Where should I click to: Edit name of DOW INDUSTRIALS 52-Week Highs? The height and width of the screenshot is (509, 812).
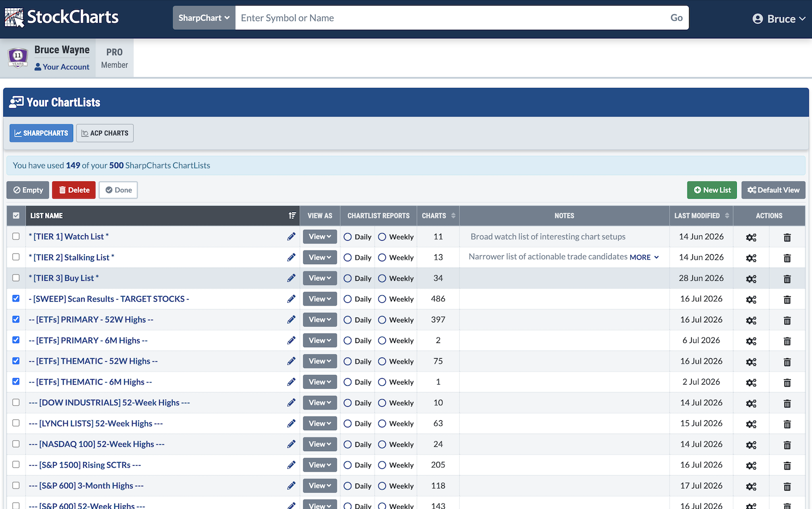291,402
